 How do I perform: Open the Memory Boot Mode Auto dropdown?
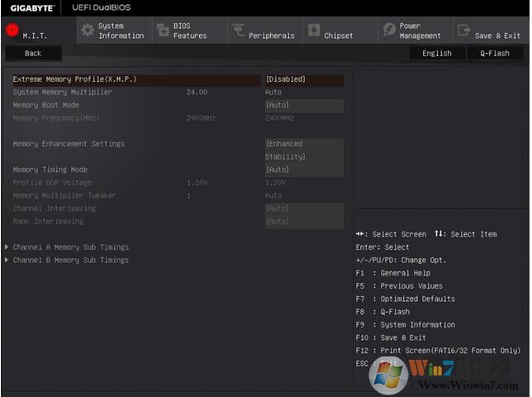click(302, 106)
